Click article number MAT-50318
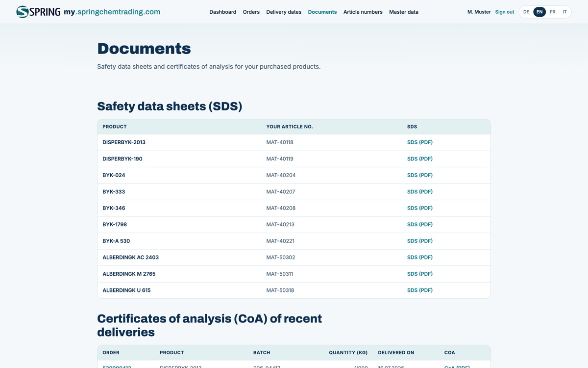 point(280,290)
